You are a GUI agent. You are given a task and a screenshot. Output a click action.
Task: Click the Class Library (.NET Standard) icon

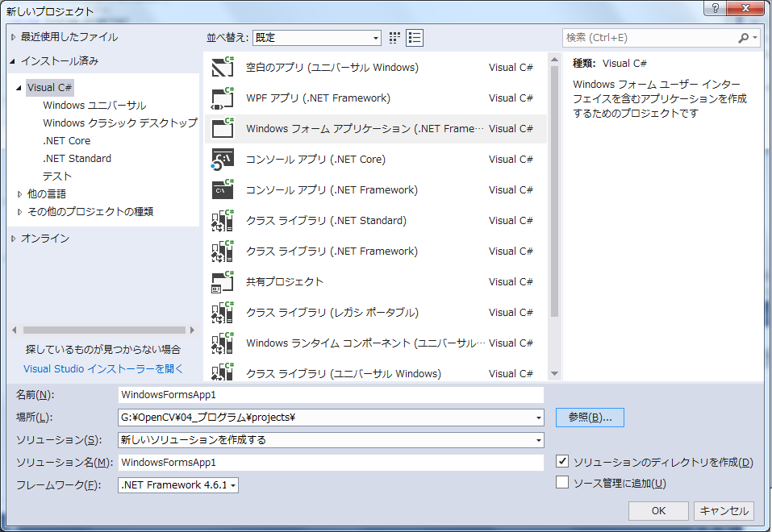(223, 221)
